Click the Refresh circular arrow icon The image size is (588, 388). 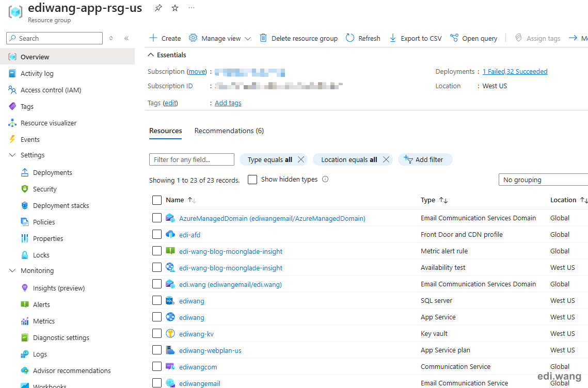[x=350, y=38]
